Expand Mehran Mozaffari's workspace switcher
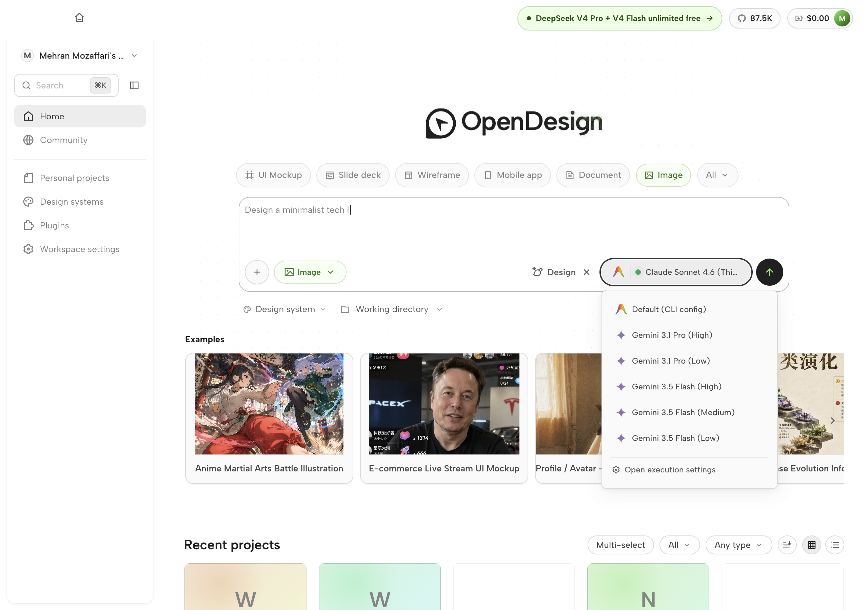868x610 pixels. coord(80,56)
